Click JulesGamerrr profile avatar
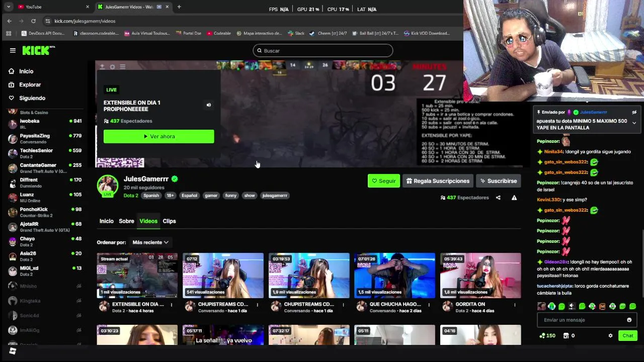The image size is (644, 362). point(107,186)
